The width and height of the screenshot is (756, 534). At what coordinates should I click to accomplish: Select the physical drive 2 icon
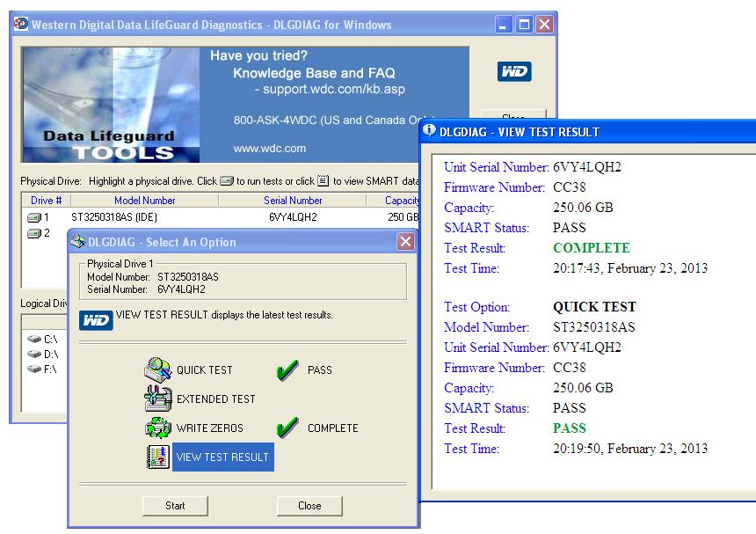click(x=34, y=233)
